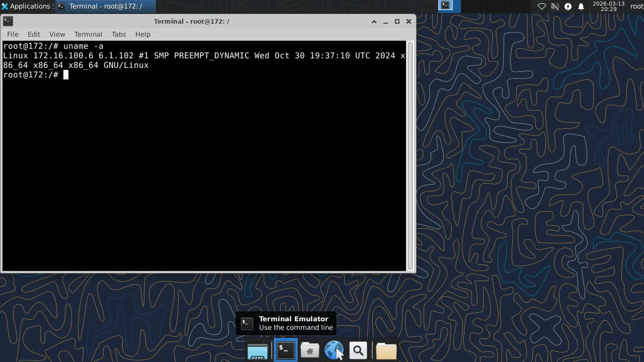Screen dimensions: 644x362
Task: Click the notifications bell in the system tray
Action: click(581, 6)
